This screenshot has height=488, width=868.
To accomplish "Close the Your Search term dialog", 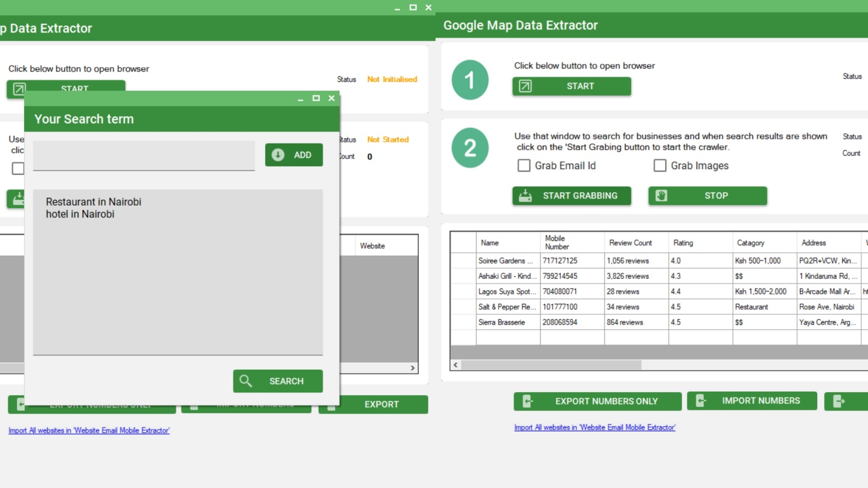I will tap(332, 98).
